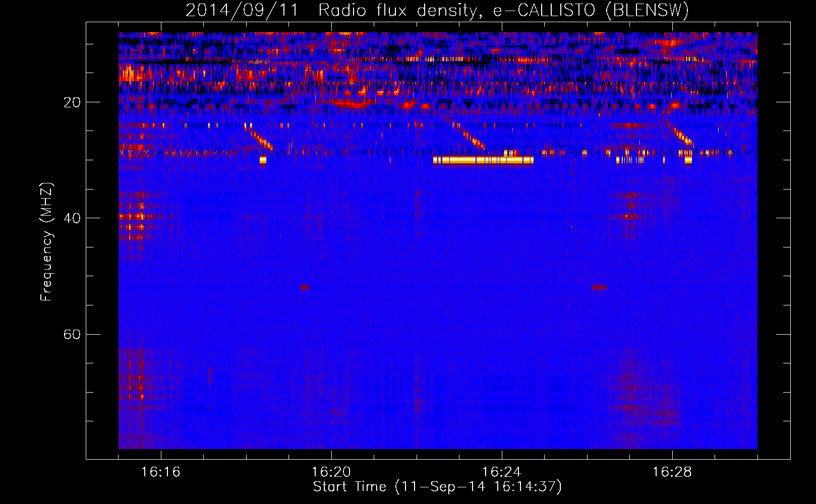Click the dark red marker near 52 MHz around 16:19
816x504 pixels.
305,287
